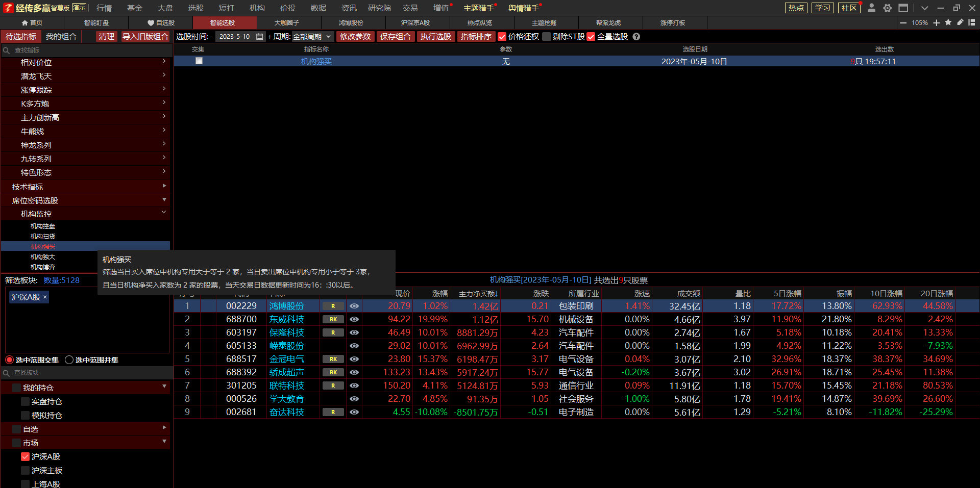Open the title bar dropdown chevron
This screenshot has height=488, width=980.
click(924, 8)
